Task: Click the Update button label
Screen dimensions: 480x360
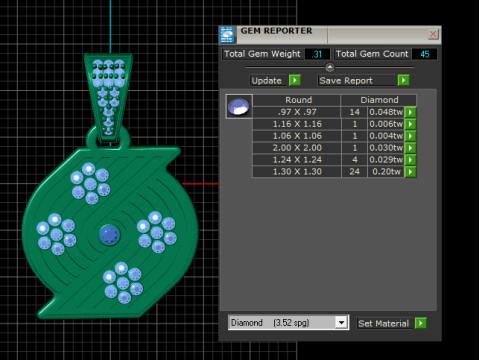Action: tap(267, 81)
